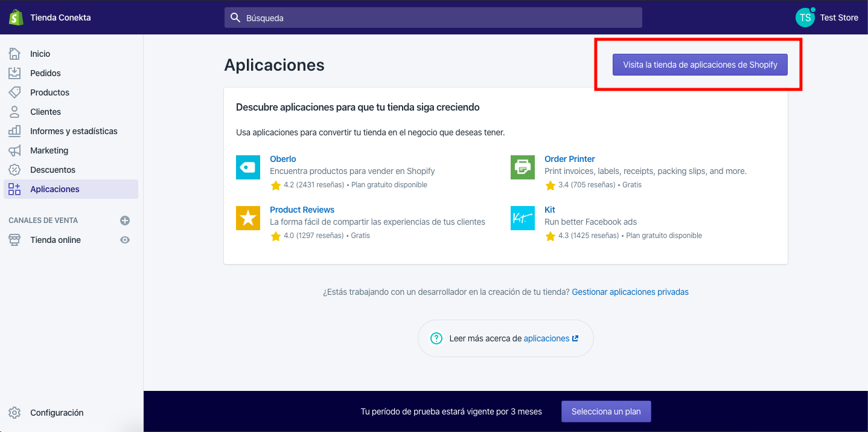Open Inicio home icon in sidebar

(14, 54)
